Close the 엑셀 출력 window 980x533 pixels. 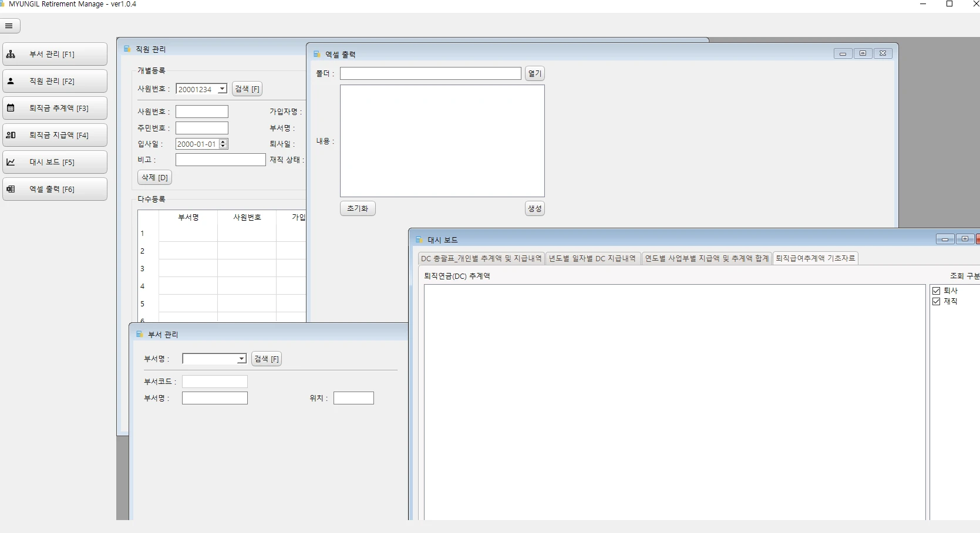point(883,53)
